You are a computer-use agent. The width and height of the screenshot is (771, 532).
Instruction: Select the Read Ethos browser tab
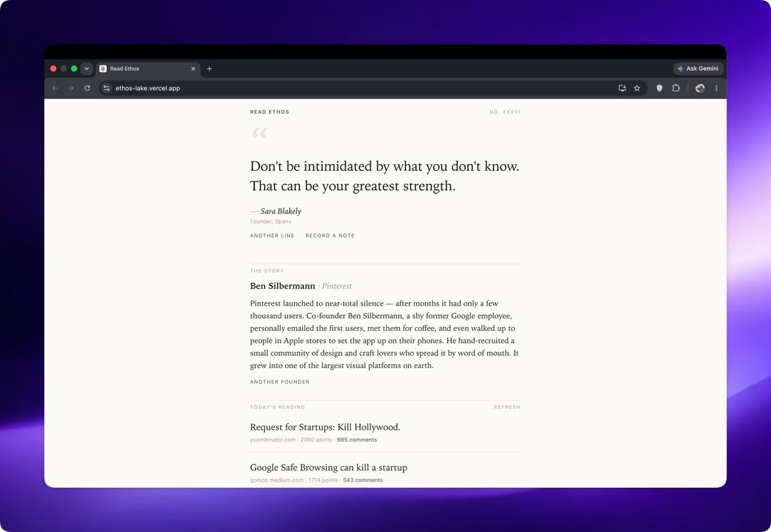(147, 69)
